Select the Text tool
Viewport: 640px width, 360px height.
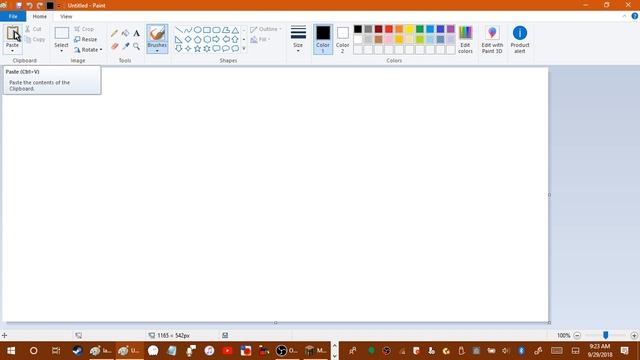click(136, 33)
